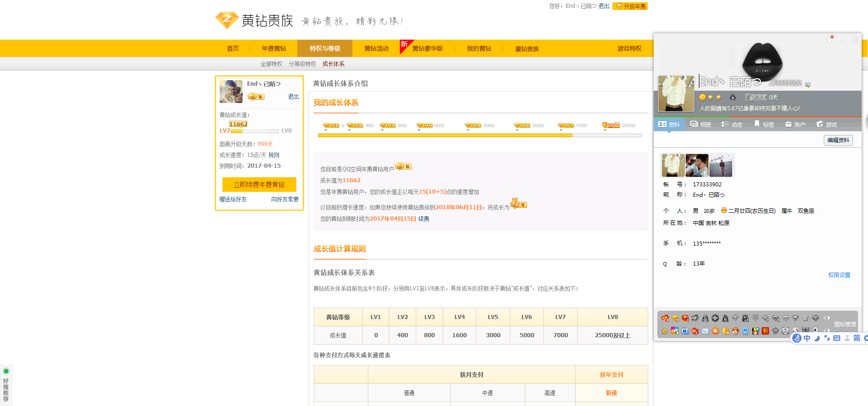Open the blue camera album icon
The image size is (868, 406).
pos(685,331)
